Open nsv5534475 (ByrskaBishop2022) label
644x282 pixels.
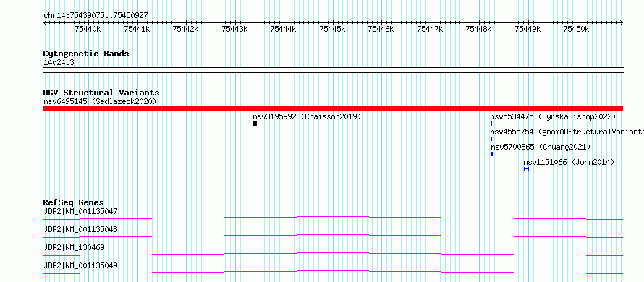point(553,116)
